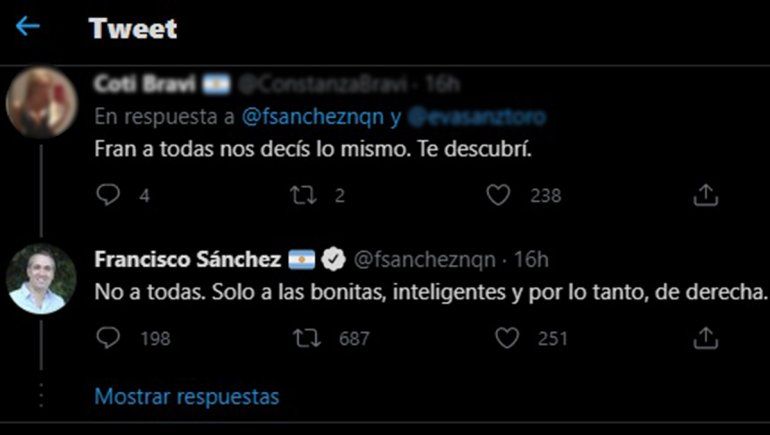The height and width of the screenshot is (435, 770).
Task: Go back using the arrow icon
Action: [x=28, y=27]
